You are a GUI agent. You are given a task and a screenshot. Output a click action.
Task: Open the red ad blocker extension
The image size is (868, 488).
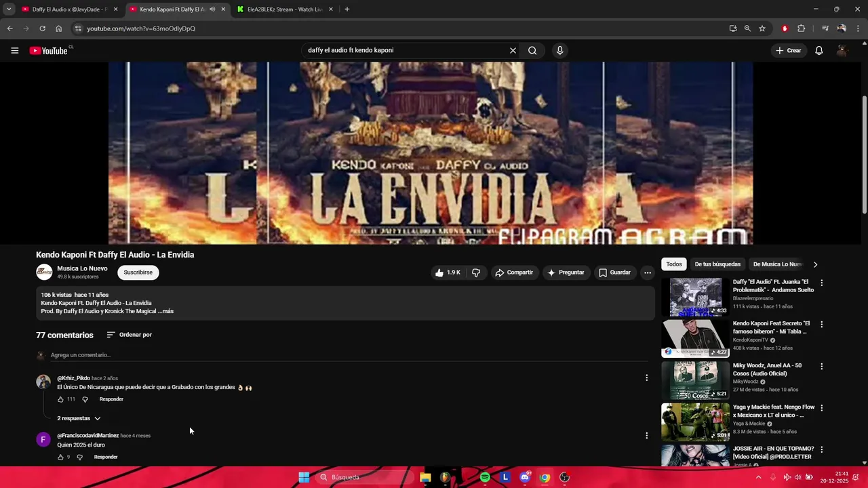785,28
